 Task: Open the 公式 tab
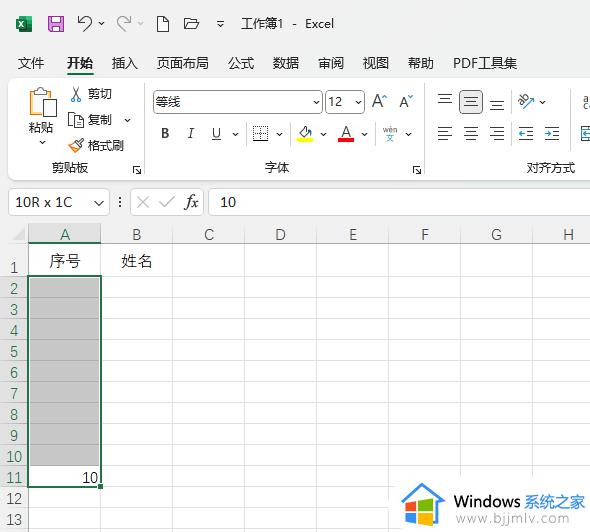click(x=241, y=63)
